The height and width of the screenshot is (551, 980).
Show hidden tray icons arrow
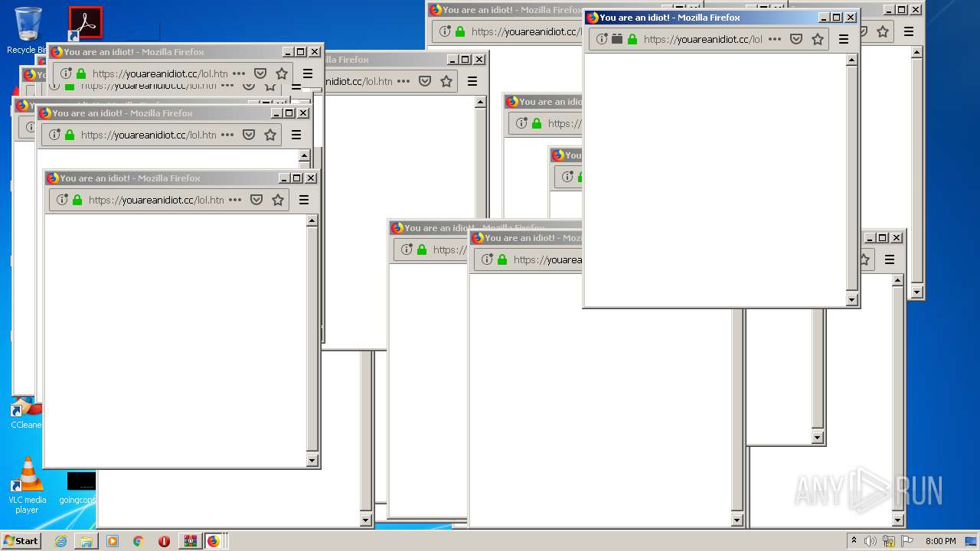[854, 540]
